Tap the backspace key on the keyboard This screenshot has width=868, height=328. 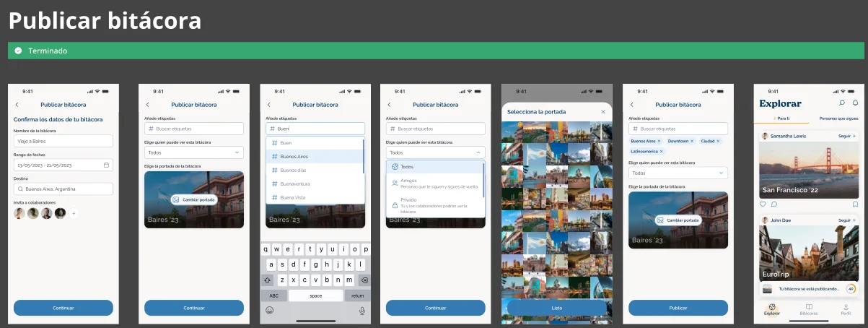tap(364, 280)
